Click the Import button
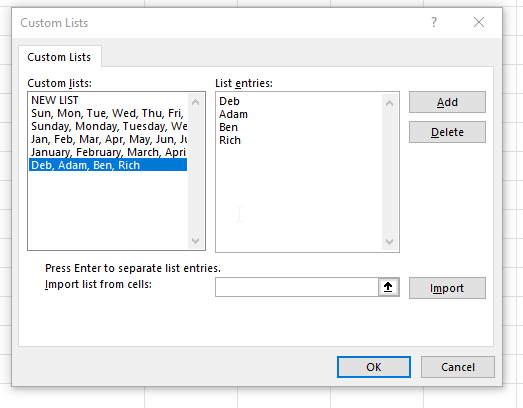523x408 pixels. pyautogui.click(x=447, y=288)
